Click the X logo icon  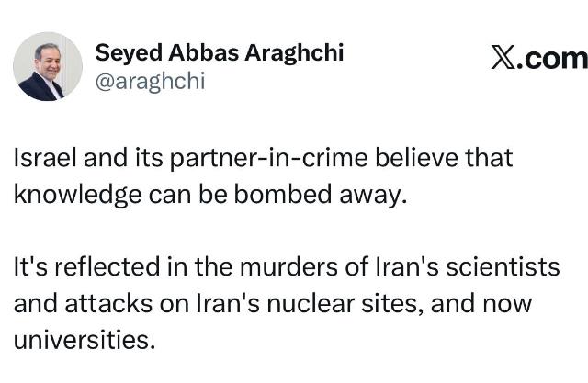(503, 58)
